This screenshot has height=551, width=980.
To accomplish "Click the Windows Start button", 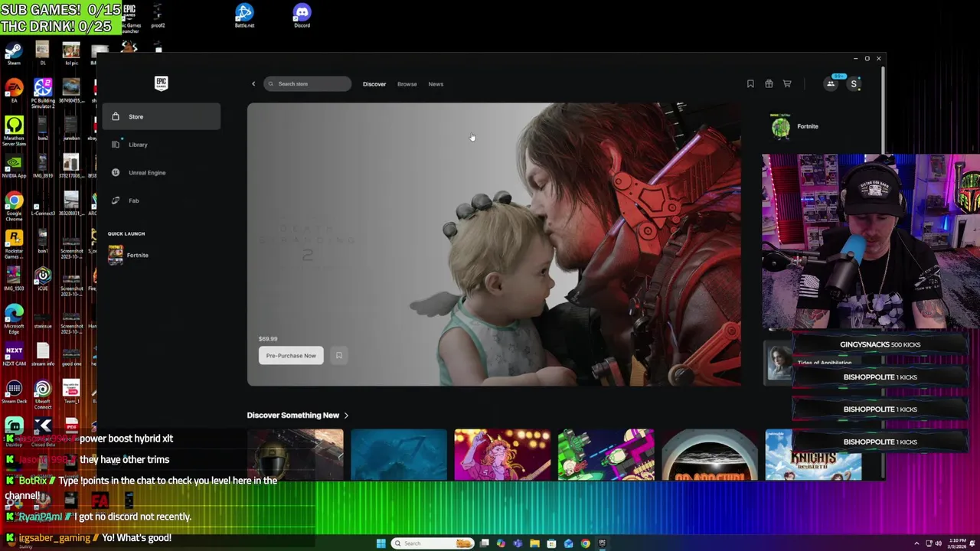I will tap(381, 543).
